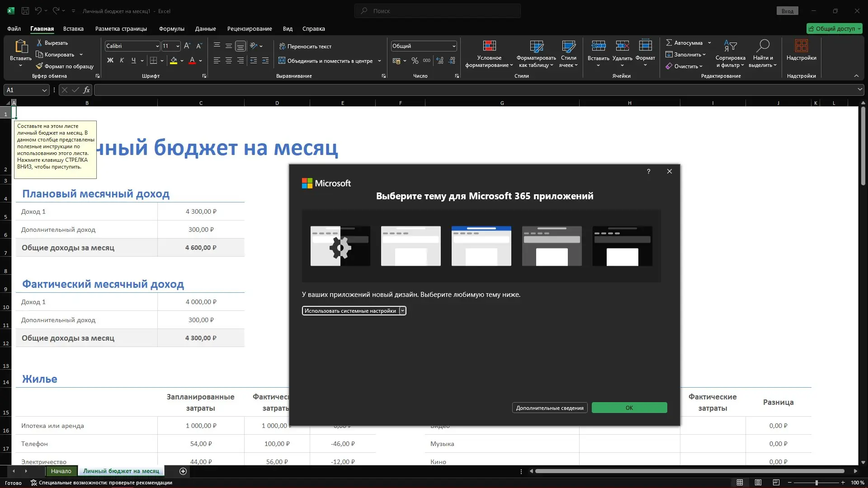Open the Формулы ribbon tab
This screenshot has width=868, height=488.
coord(171,28)
